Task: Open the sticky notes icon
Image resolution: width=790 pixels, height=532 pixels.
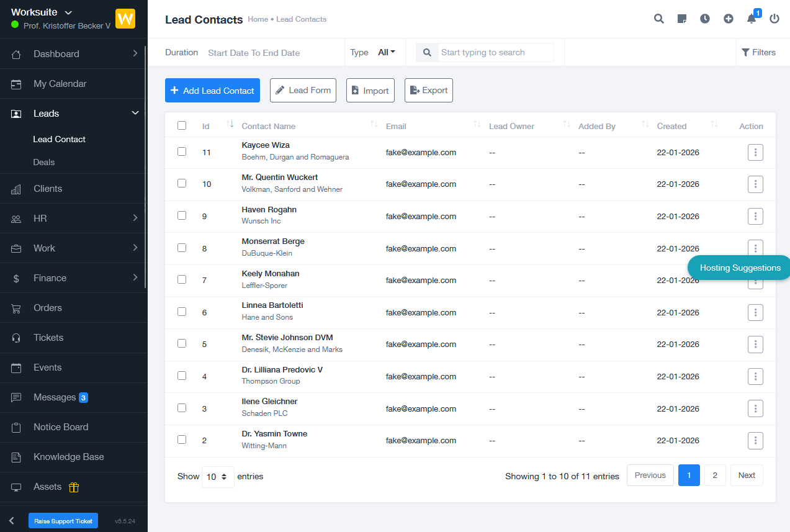Action: (x=682, y=19)
